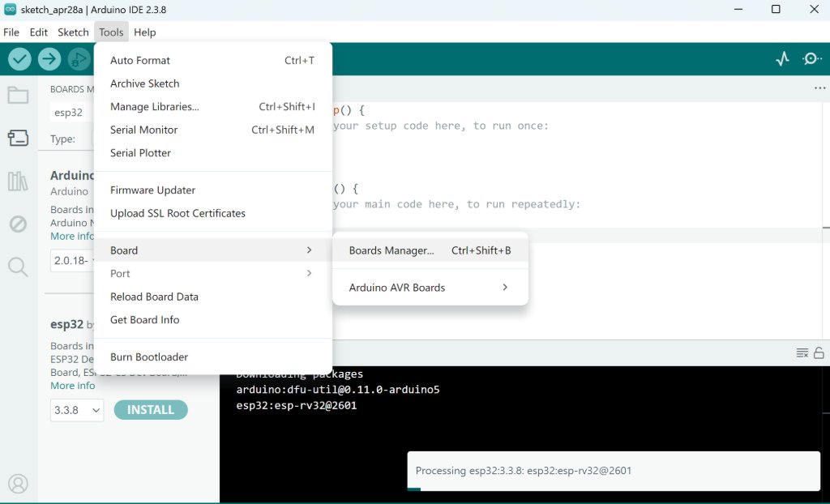Open the Sketch menu

[x=73, y=32]
